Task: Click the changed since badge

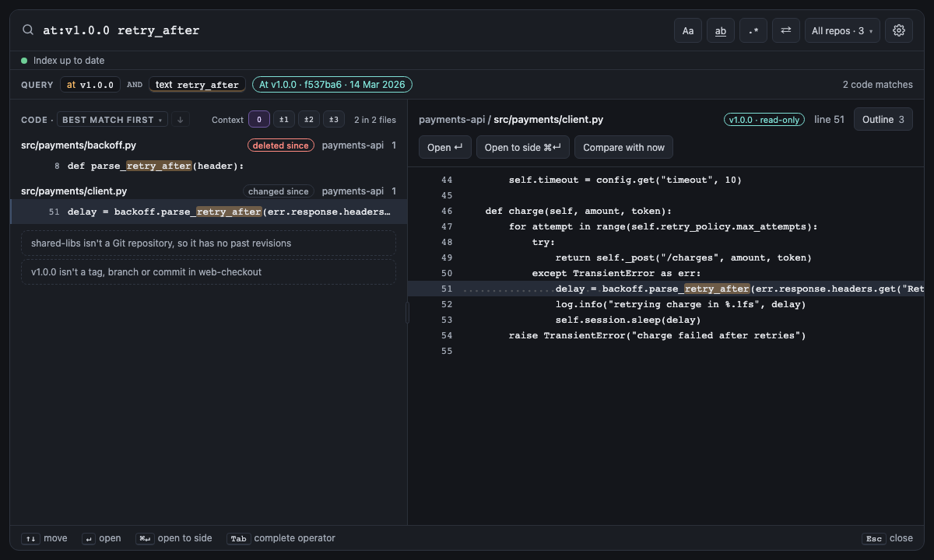Action: (x=279, y=191)
